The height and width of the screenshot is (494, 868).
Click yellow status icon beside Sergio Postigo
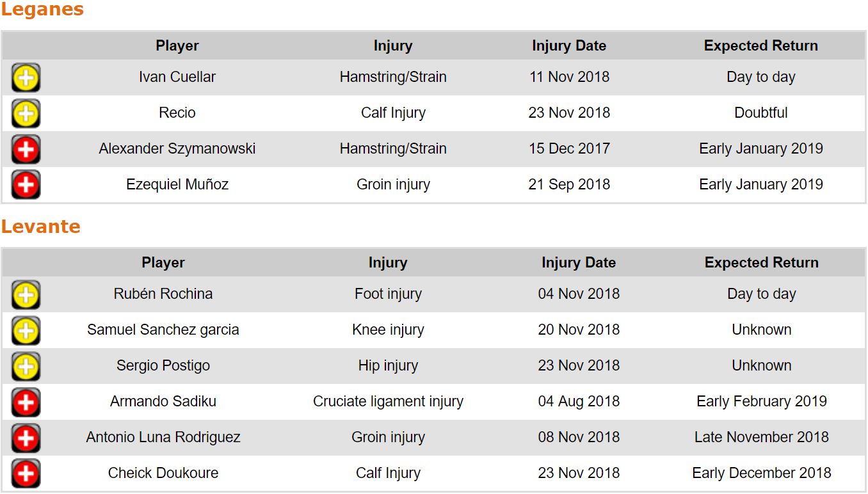coord(26,367)
